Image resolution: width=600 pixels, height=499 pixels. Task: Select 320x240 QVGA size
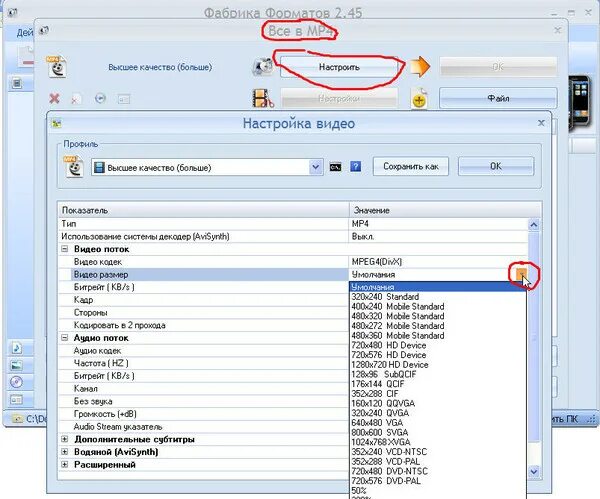click(438, 413)
